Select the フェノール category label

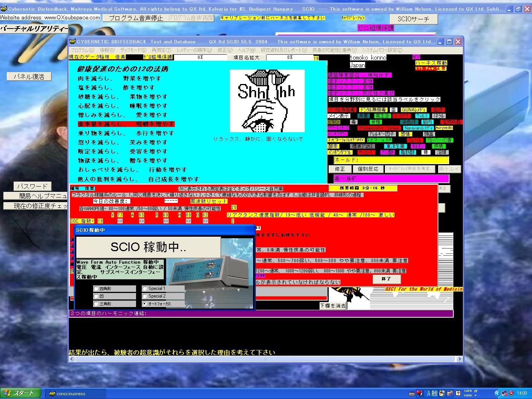click(x=415, y=140)
